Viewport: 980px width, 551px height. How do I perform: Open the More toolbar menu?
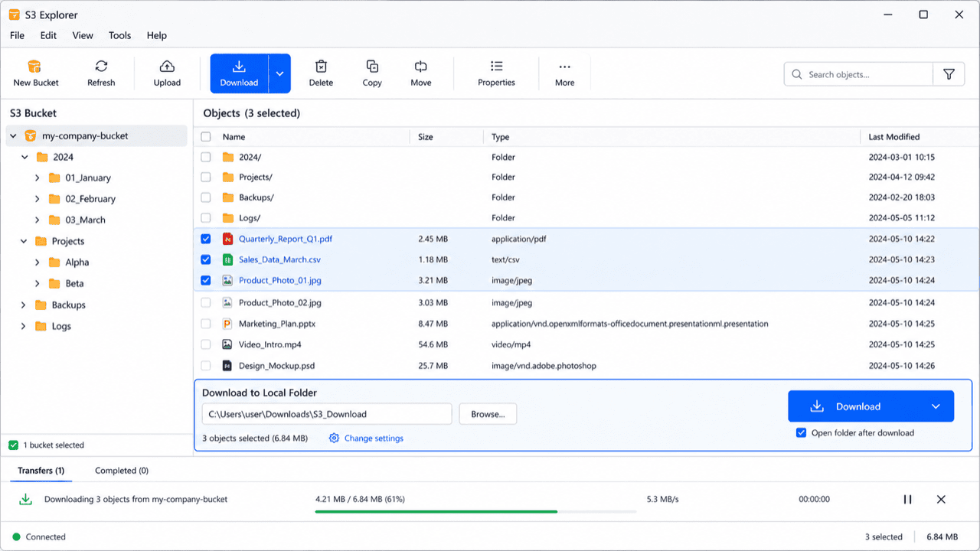pyautogui.click(x=565, y=73)
